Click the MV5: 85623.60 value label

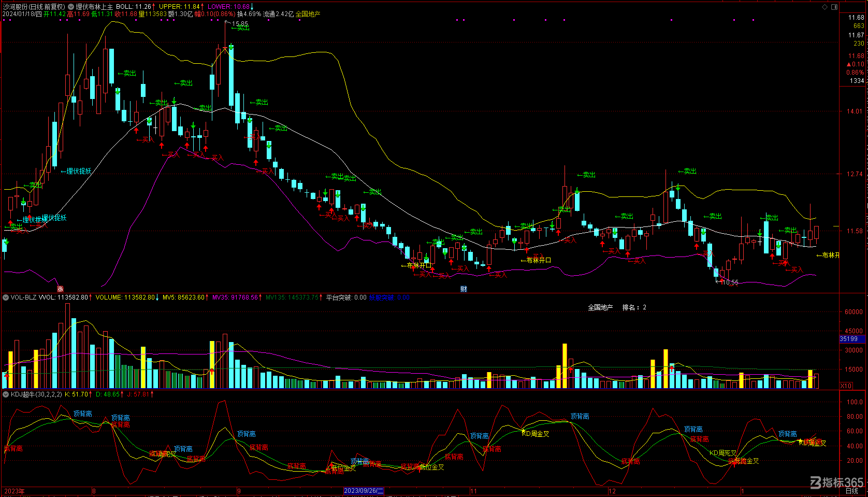tap(183, 297)
